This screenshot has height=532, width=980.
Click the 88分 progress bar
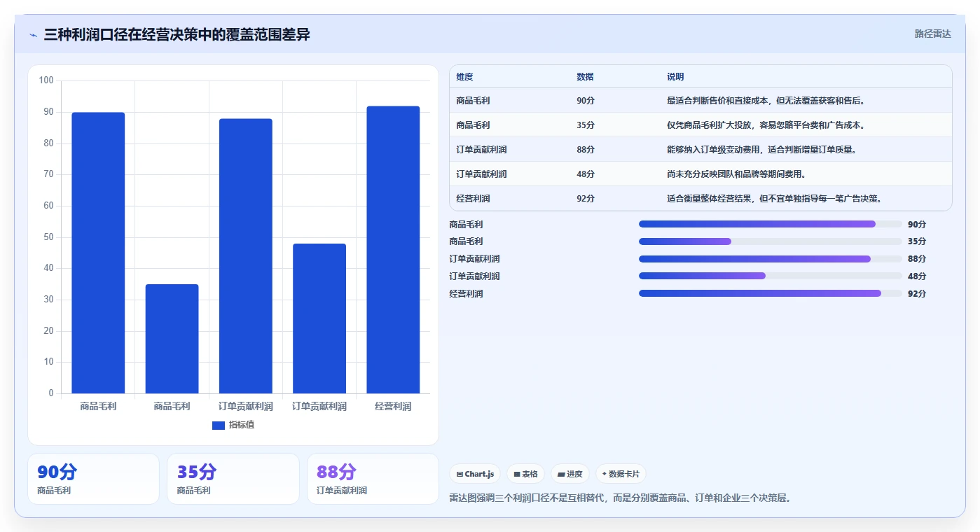coord(770,259)
